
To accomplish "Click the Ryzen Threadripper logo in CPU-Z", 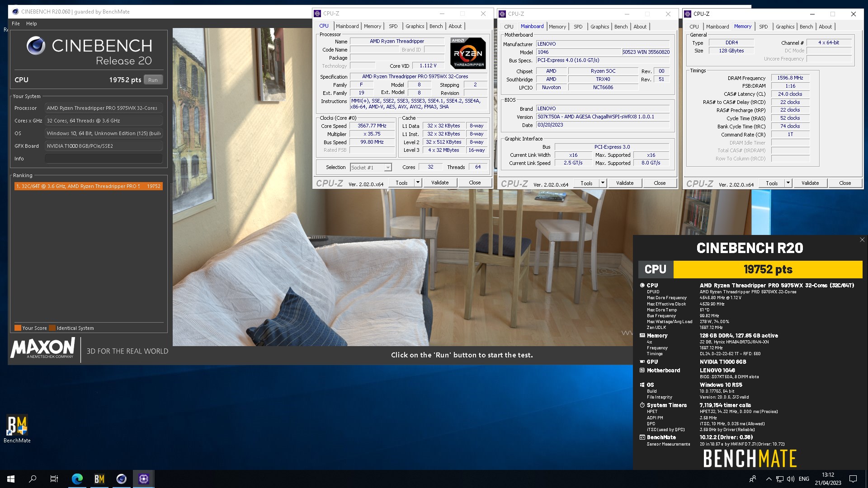I will [468, 53].
